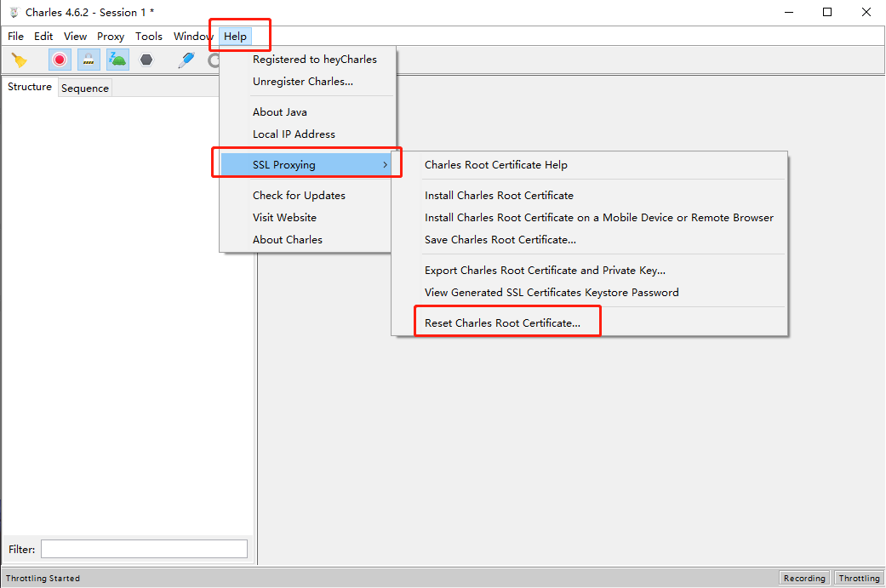The width and height of the screenshot is (886, 588).
Task: Click the Charles app icon in title bar
Action: pos(14,12)
